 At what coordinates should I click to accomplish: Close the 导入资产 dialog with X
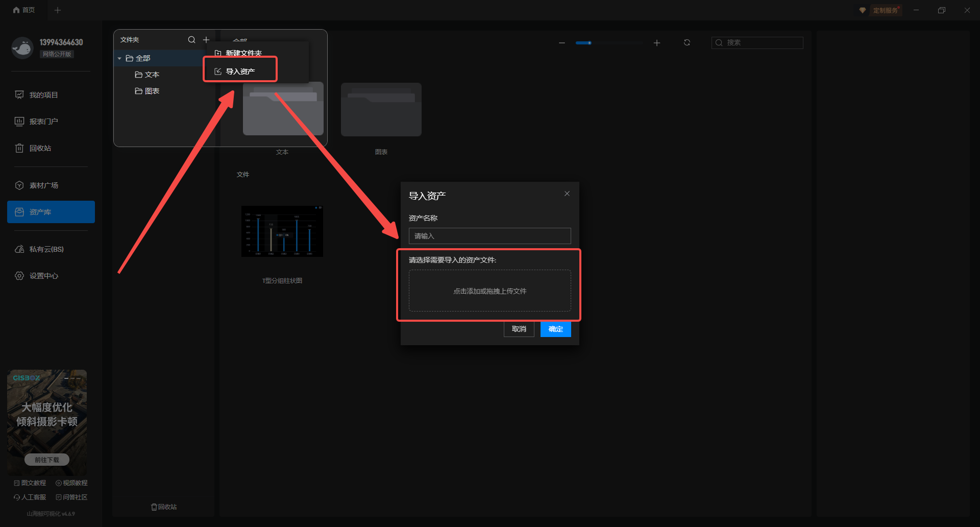click(567, 194)
